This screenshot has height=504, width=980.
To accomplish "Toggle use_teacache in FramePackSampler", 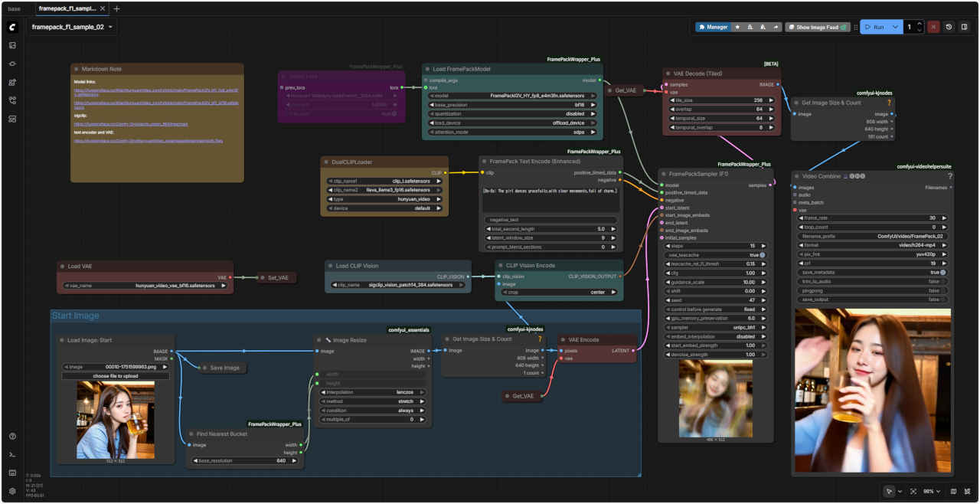I will (762, 255).
